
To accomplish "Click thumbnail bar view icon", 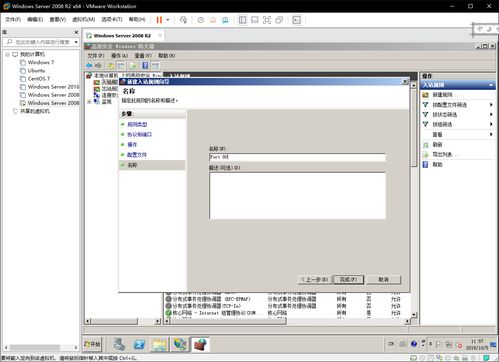I will (255, 20).
